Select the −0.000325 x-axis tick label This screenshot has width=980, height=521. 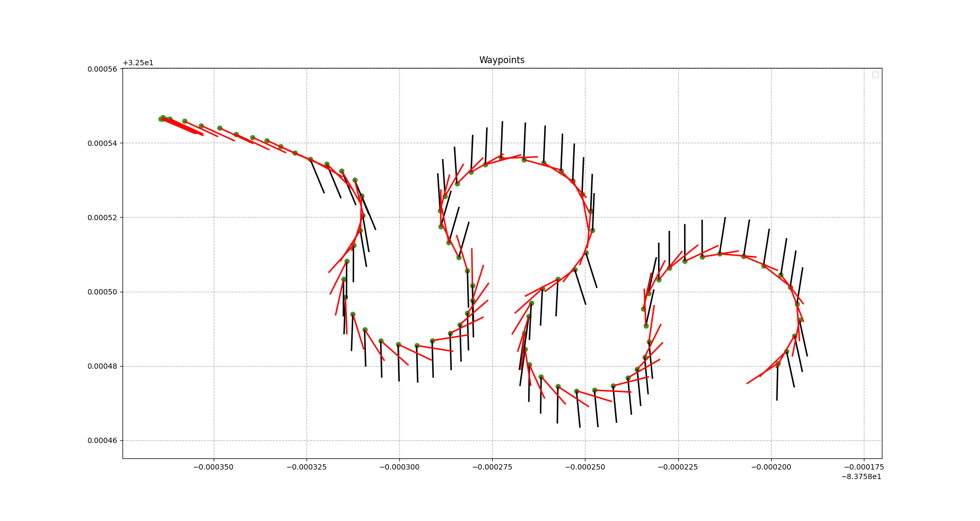click(x=307, y=467)
